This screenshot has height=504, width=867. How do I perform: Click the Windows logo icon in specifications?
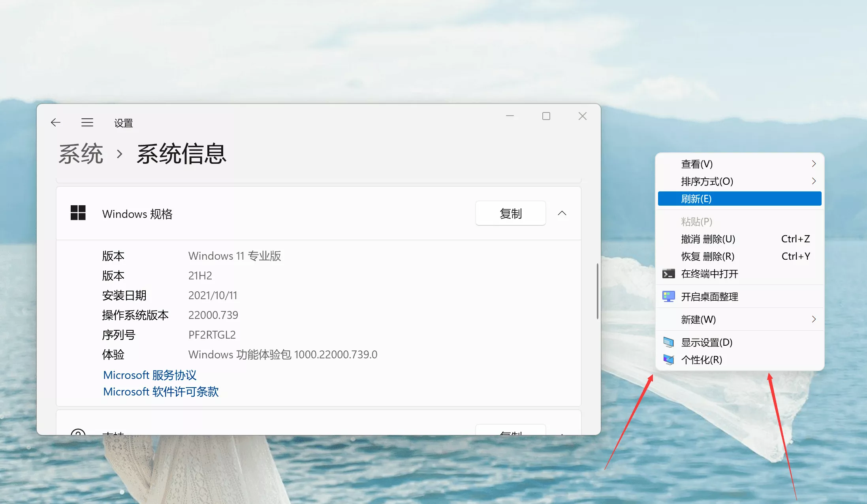78,213
